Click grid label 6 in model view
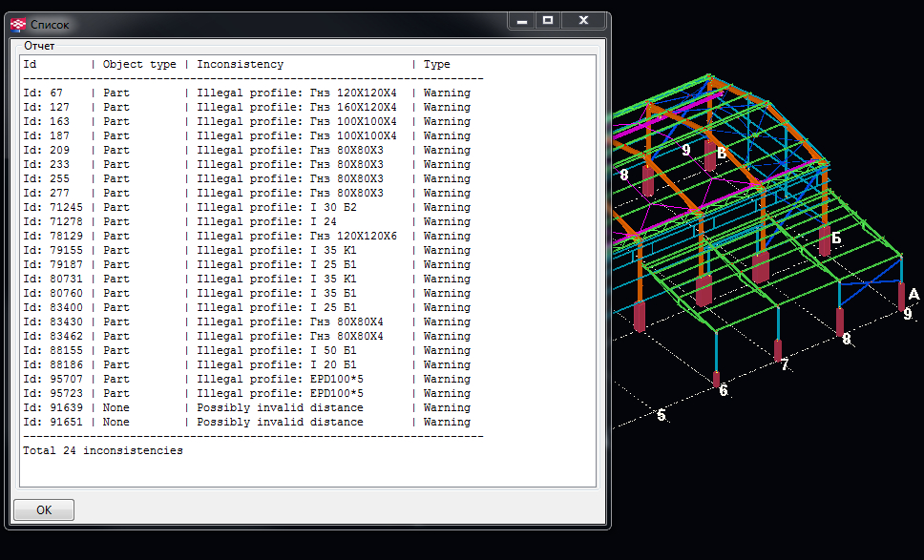924x560 pixels. click(723, 390)
